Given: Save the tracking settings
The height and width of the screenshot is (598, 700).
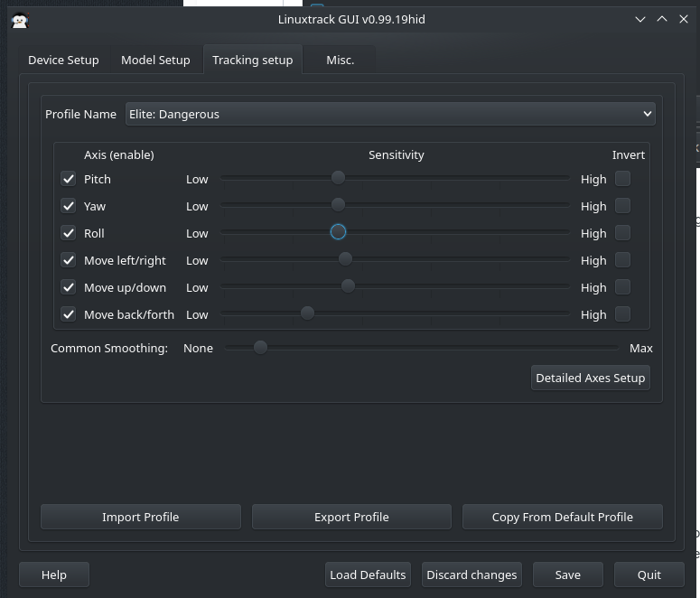Looking at the screenshot, I should [567, 575].
